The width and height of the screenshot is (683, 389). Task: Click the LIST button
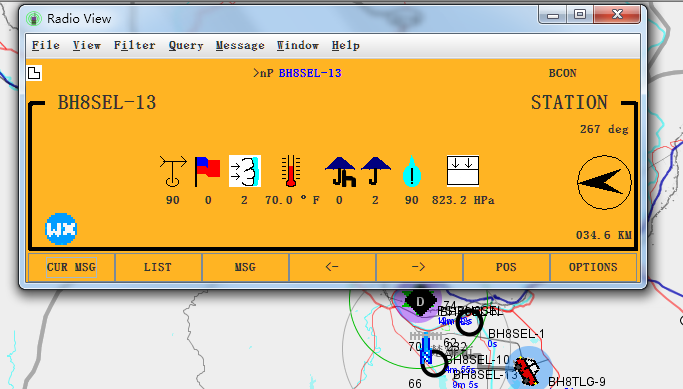158,267
